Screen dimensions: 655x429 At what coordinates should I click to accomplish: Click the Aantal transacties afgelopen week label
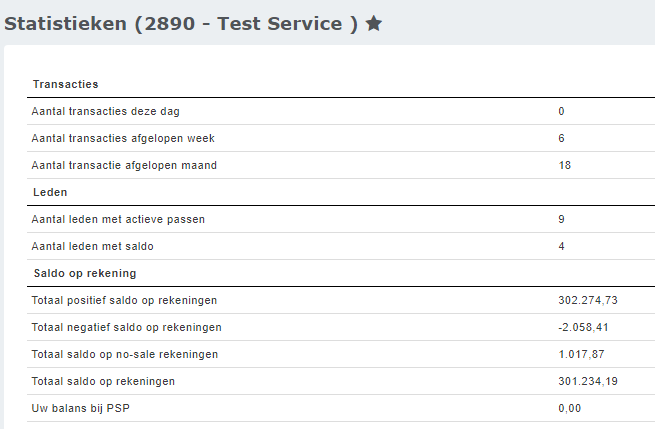[x=124, y=138]
